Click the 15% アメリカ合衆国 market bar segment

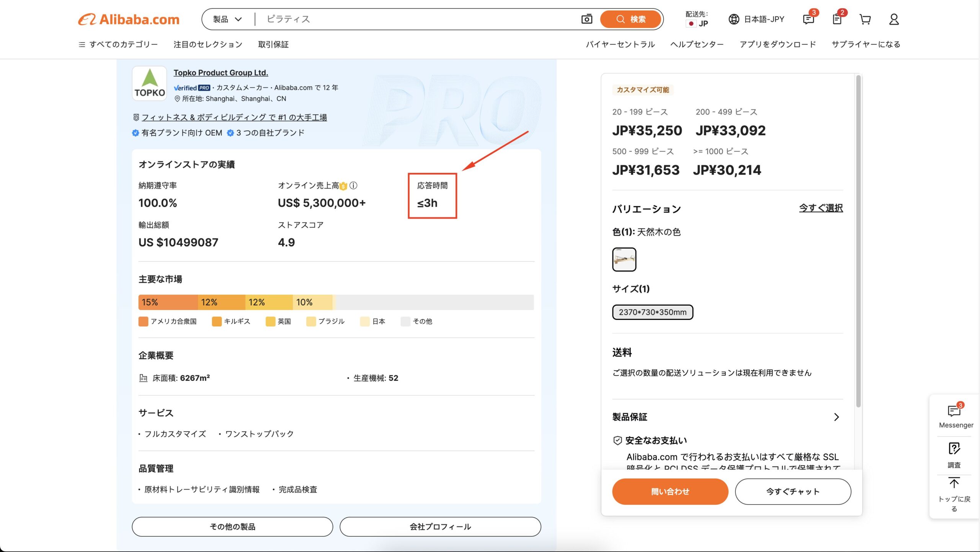pyautogui.click(x=168, y=302)
